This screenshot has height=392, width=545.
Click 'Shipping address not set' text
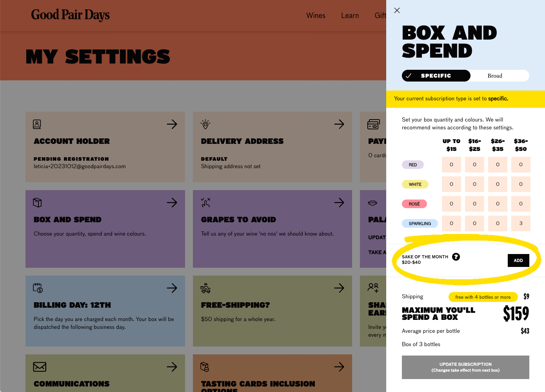[231, 166]
